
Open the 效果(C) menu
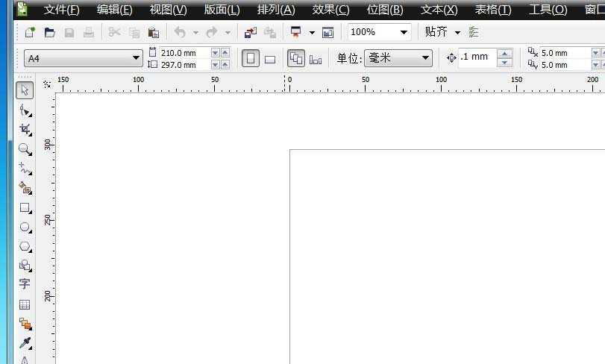(330, 10)
